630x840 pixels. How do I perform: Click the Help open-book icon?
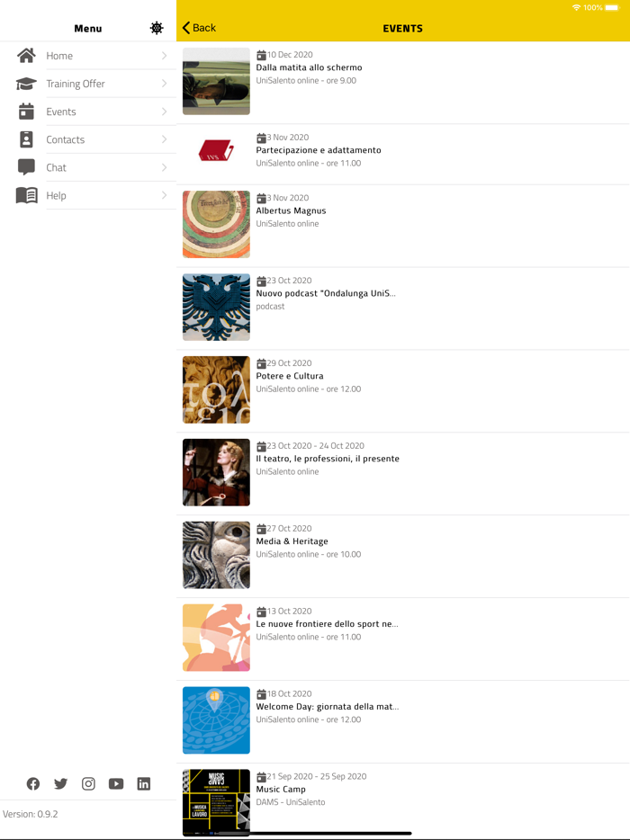click(26, 195)
